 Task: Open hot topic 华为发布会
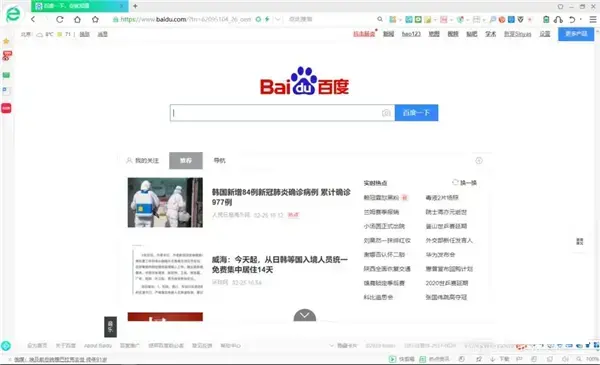(440, 255)
